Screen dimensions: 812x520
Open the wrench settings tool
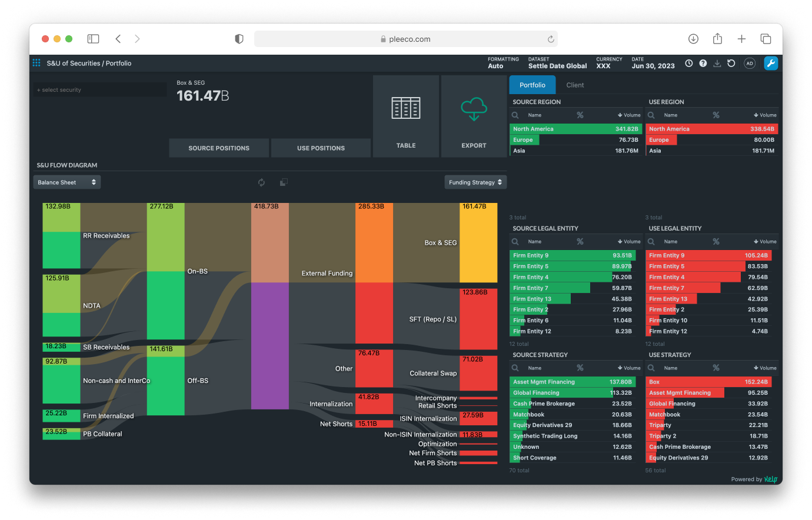click(771, 64)
